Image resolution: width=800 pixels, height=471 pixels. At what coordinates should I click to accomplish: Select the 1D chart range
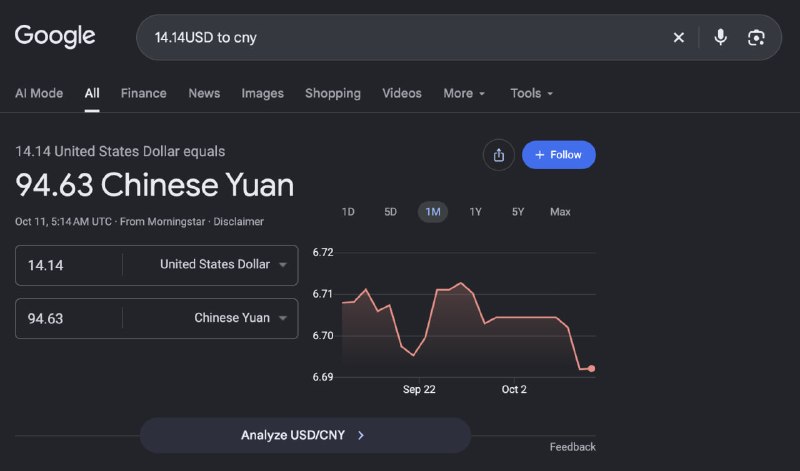(x=348, y=212)
